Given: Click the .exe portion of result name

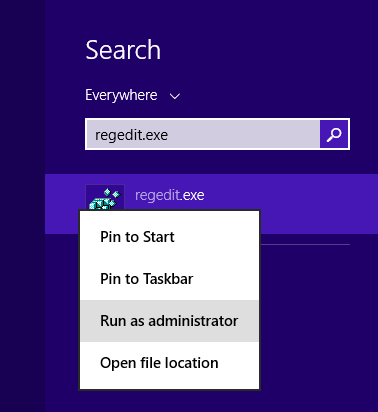Looking at the screenshot, I should pyautogui.click(x=192, y=195).
